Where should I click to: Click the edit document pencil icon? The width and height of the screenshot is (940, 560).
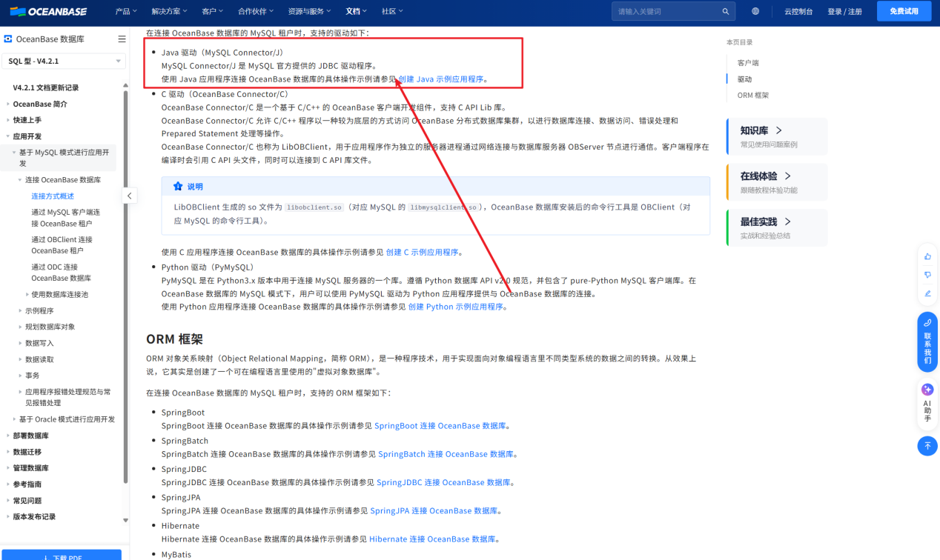[927, 293]
